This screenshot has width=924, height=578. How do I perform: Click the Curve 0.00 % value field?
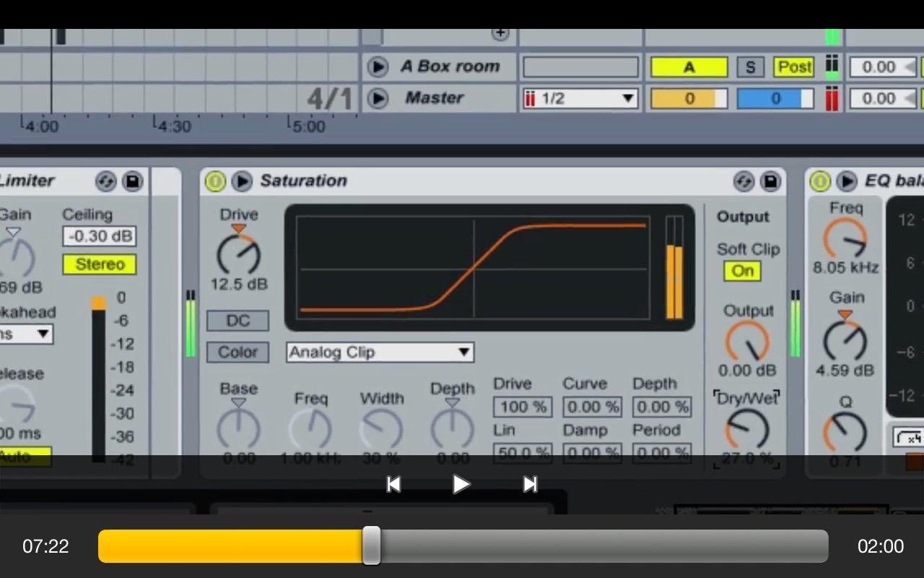(593, 407)
